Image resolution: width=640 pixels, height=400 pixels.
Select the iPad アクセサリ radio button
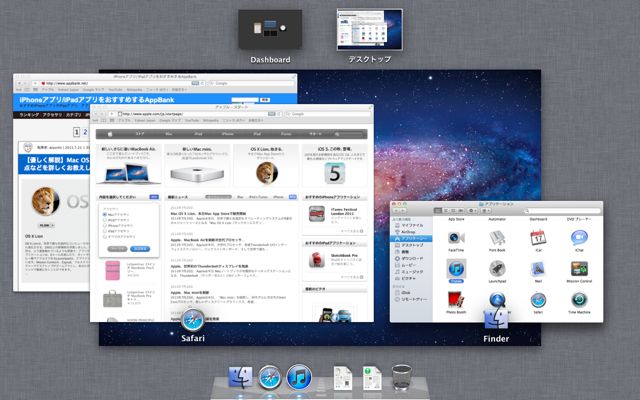point(105,231)
